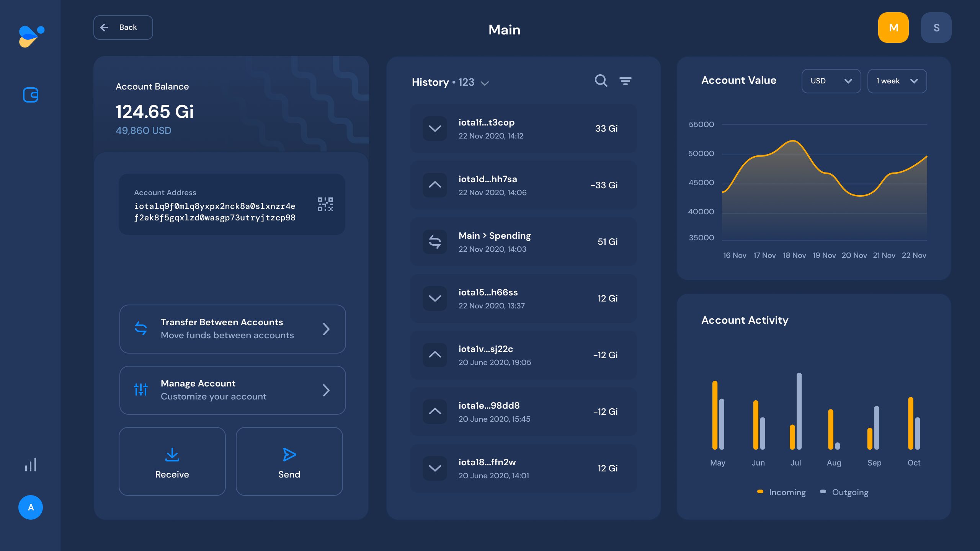Expand the History dropdown filter
This screenshot has height=551, width=980.
(x=485, y=82)
